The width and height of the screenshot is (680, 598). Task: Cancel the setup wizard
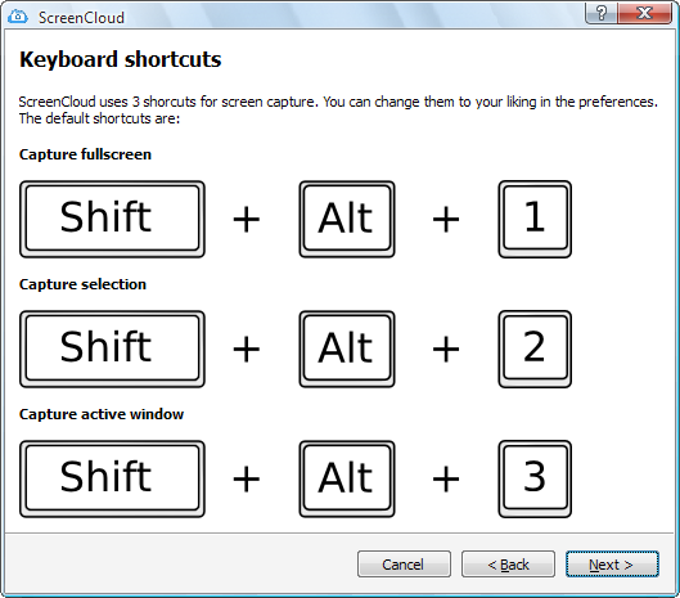[404, 564]
